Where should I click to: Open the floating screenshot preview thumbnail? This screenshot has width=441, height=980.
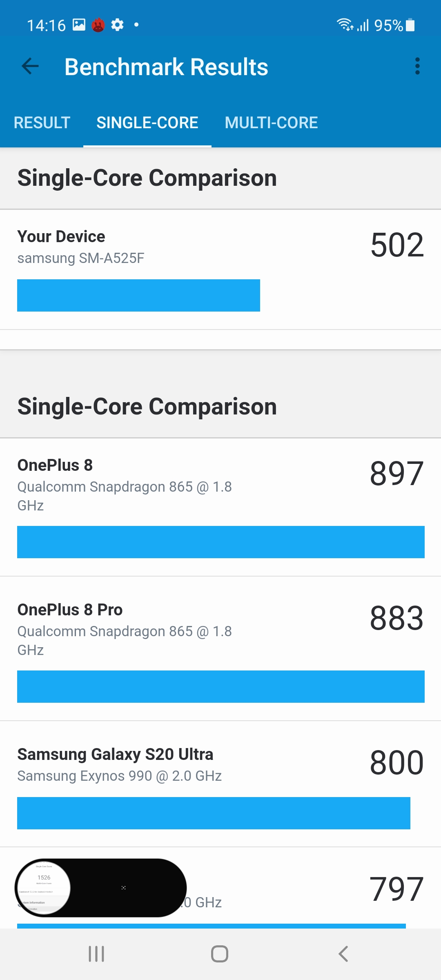pos(44,887)
